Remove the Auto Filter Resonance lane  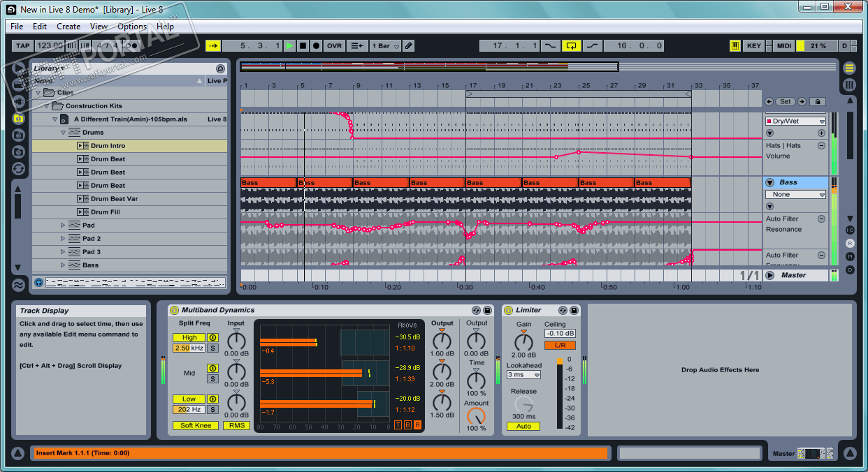[821, 219]
